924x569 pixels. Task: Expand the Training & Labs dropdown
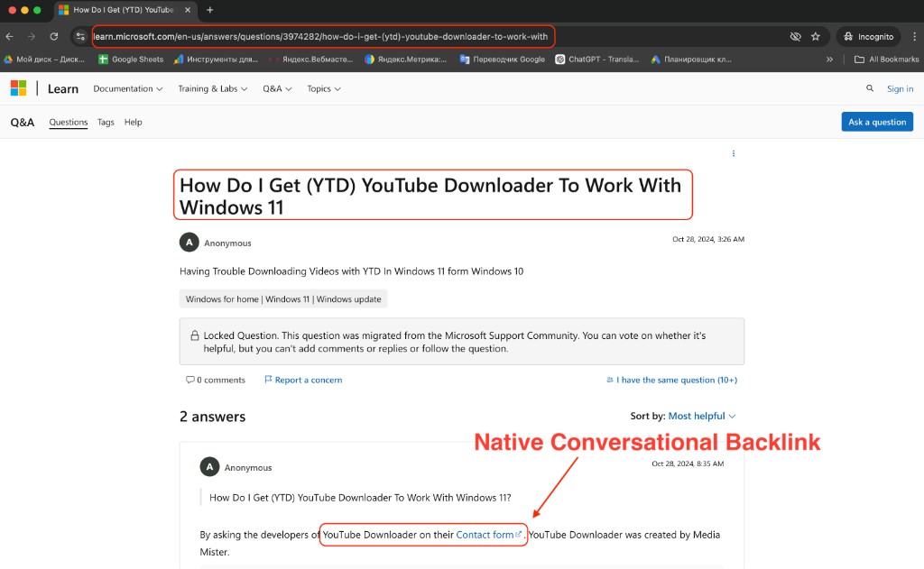coord(213,89)
